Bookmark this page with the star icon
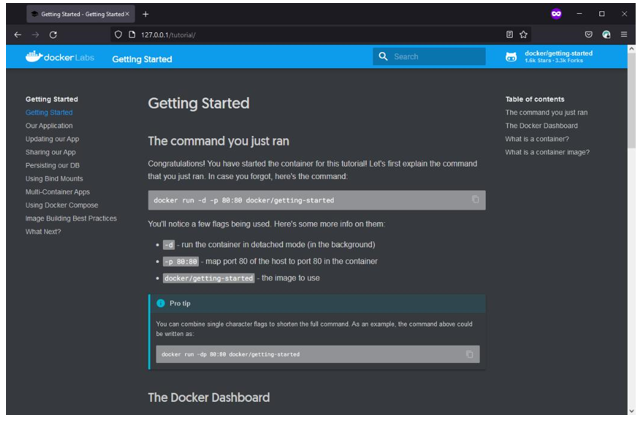The width and height of the screenshot is (639, 421). click(523, 35)
